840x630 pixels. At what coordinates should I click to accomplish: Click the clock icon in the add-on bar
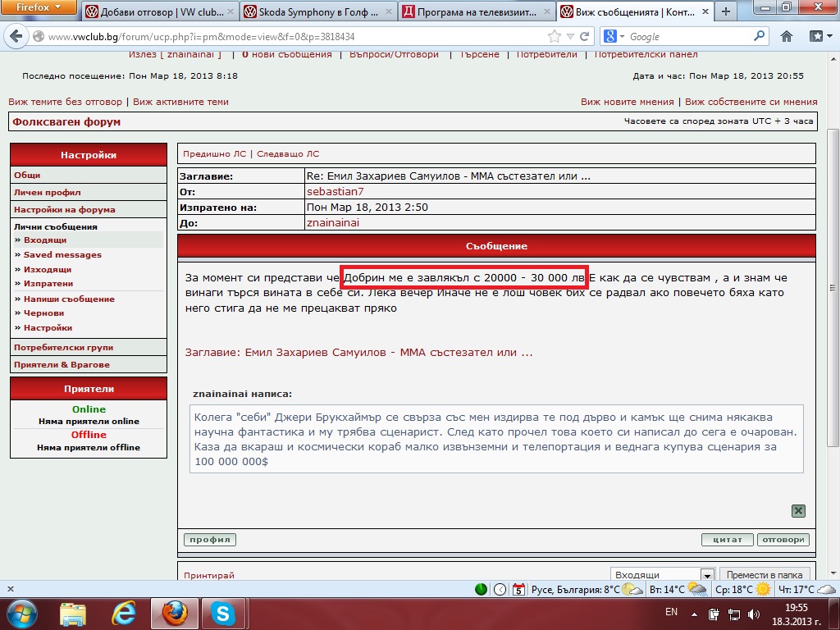coord(500,590)
